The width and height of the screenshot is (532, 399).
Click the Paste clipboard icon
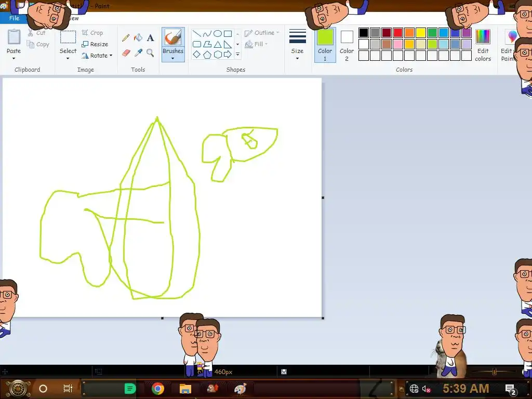click(14, 37)
